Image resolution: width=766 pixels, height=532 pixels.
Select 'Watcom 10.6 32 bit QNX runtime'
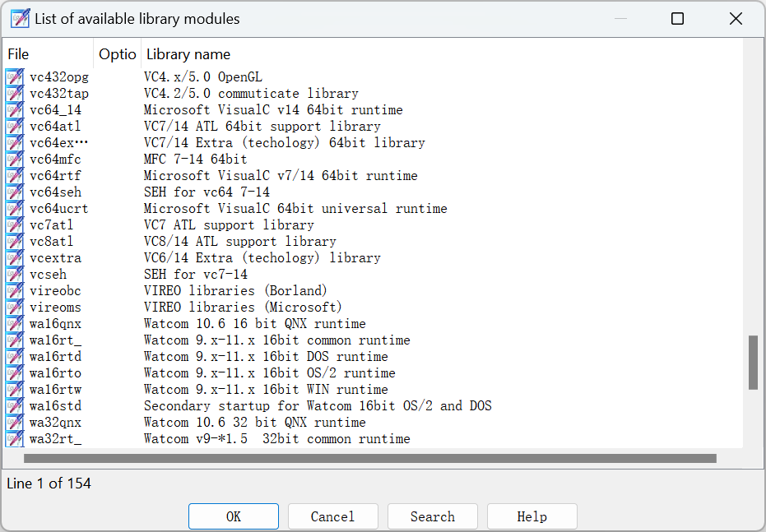pyautogui.click(x=254, y=422)
